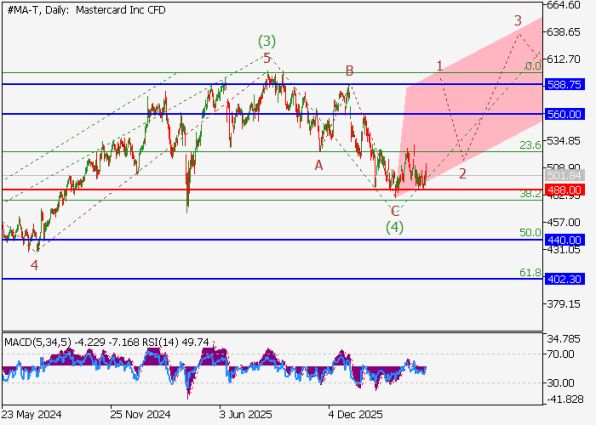Viewport: 596px width, 425px height.
Task: Click the 23 May 2024 date on time axis
Action: click(31, 414)
